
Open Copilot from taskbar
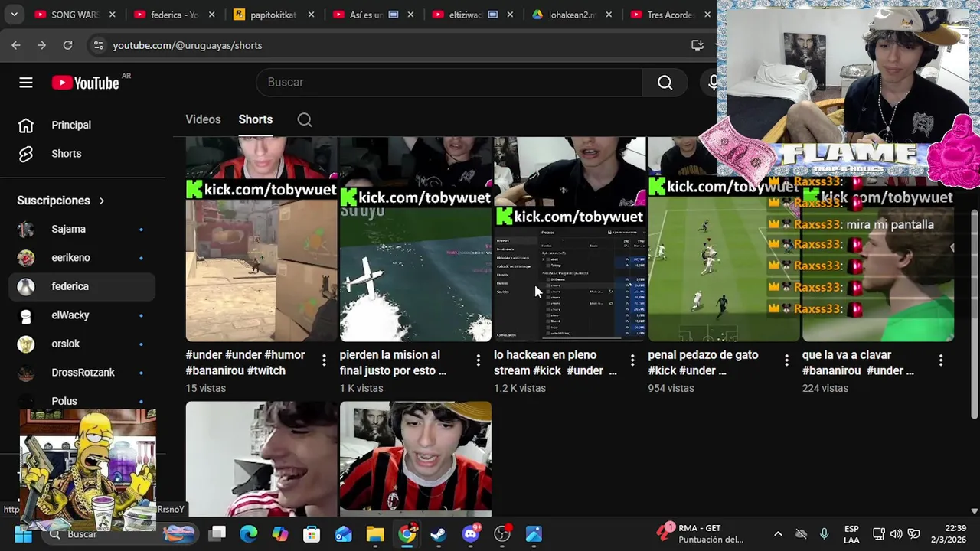click(x=280, y=534)
